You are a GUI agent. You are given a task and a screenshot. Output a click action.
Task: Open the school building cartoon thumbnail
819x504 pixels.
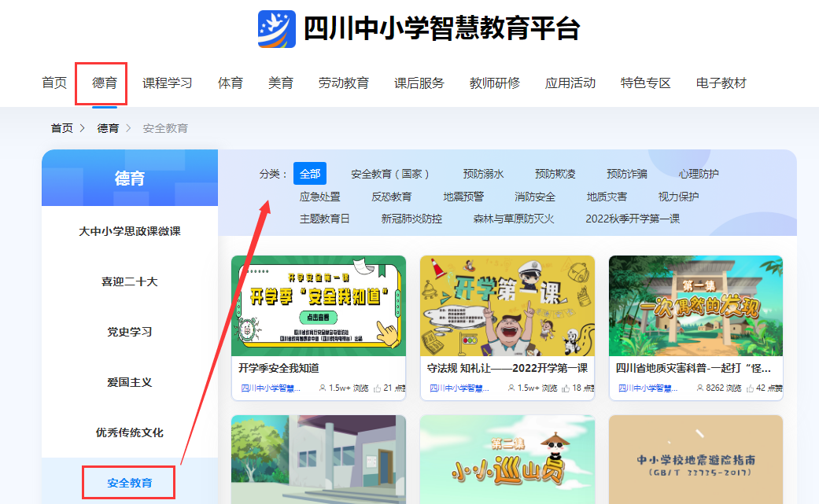(x=319, y=460)
